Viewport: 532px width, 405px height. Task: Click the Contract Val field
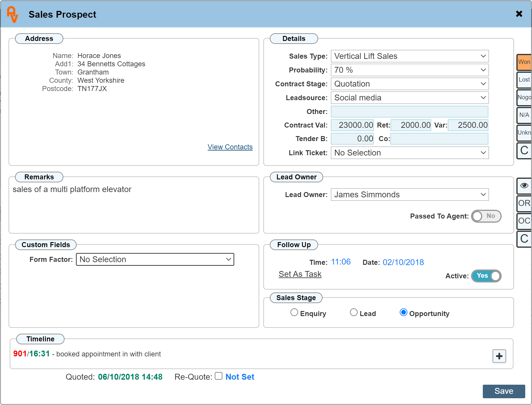(x=352, y=125)
